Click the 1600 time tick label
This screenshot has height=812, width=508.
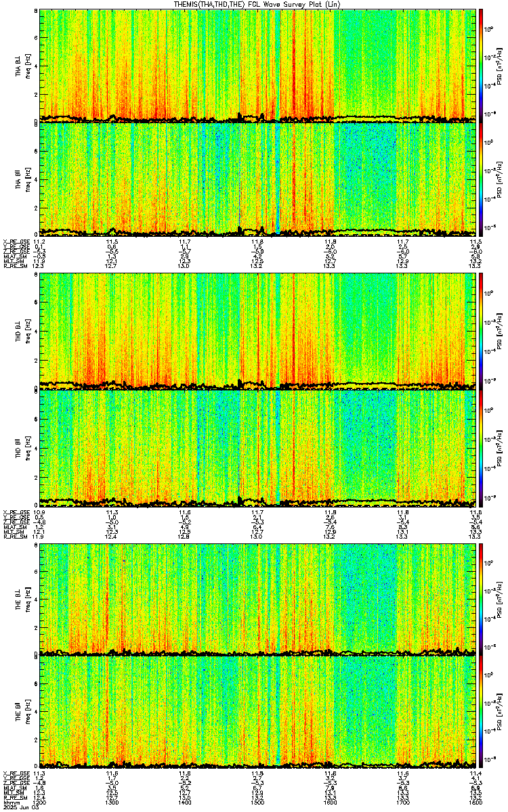[331, 803]
